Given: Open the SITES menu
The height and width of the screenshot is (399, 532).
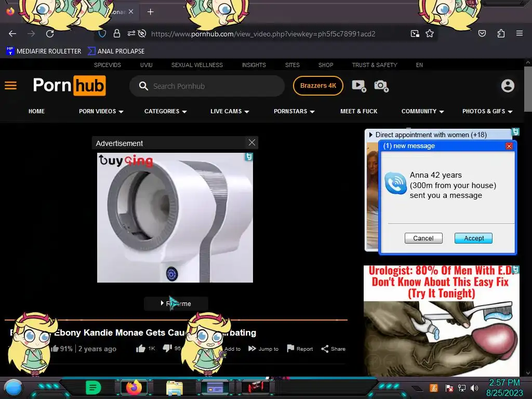Looking at the screenshot, I should coord(292,65).
